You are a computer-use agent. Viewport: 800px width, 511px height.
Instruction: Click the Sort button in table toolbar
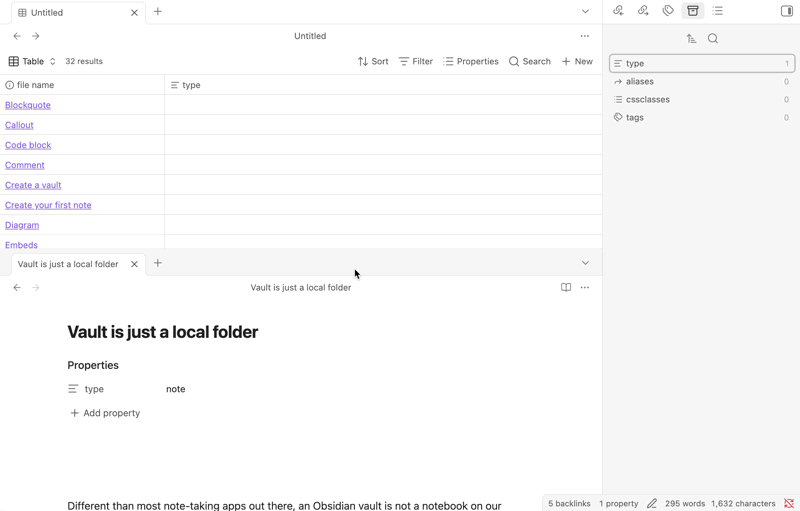(373, 62)
